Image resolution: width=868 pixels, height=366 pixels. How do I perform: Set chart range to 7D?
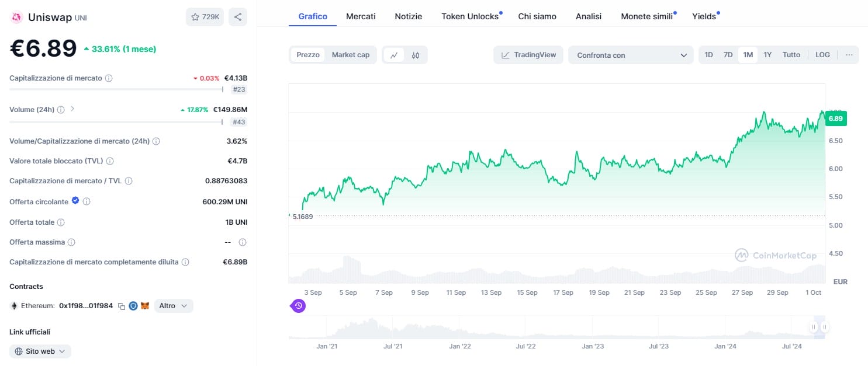pos(728,55)
